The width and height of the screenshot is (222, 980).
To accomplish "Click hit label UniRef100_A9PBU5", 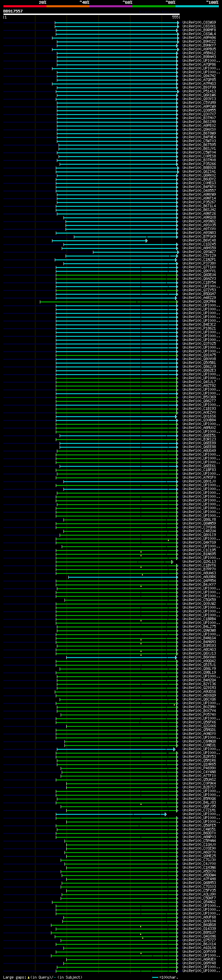I will click(199, 49).
